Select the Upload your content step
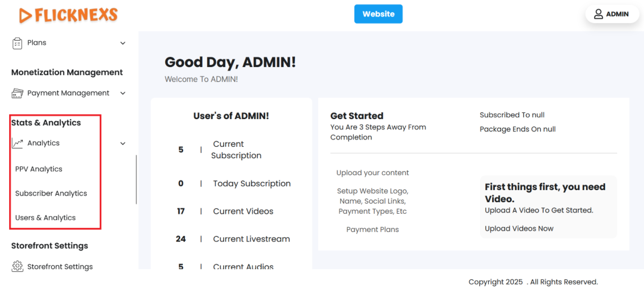 [373, 173]
